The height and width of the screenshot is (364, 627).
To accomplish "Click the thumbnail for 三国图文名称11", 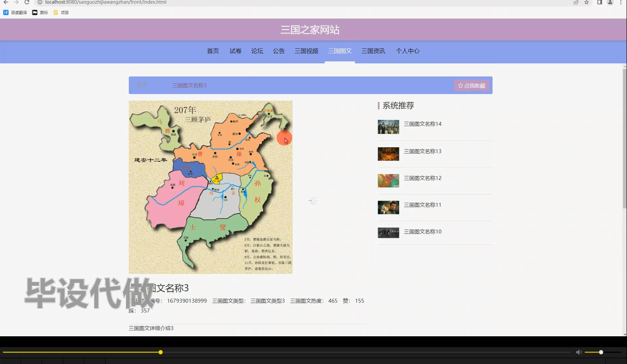I will (x=388, y=207).
